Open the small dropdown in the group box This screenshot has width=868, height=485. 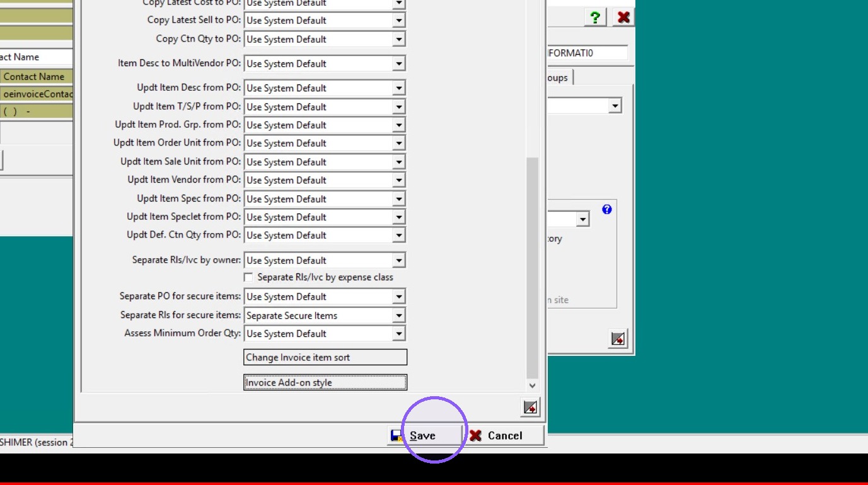(582, 219)
